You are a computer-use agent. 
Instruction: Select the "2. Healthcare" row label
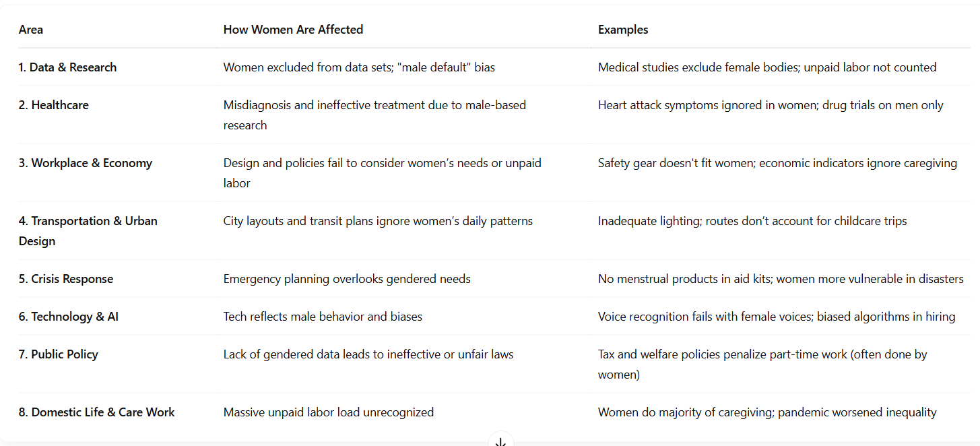click(x=54, y=105)
